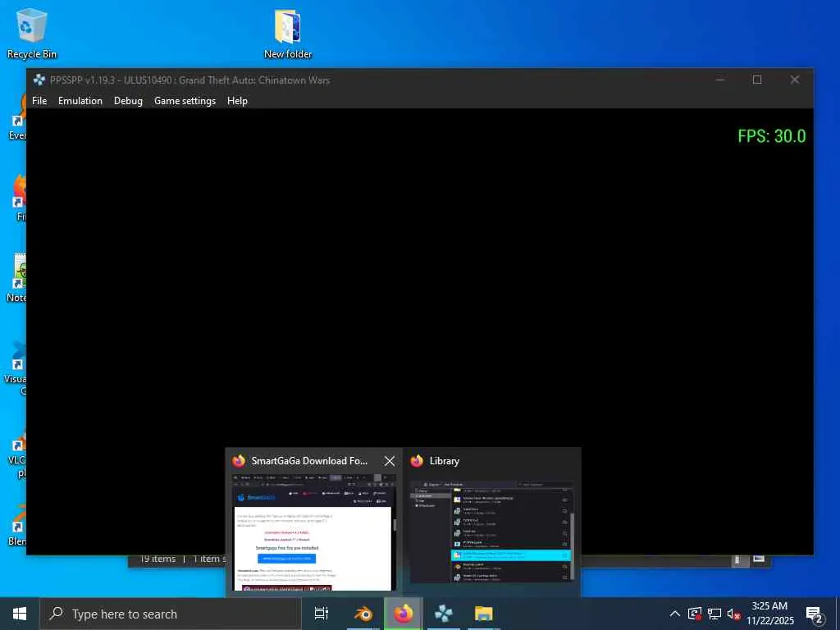
Task: Open Task View from the taskbar
Action: [x=322, y=614]
